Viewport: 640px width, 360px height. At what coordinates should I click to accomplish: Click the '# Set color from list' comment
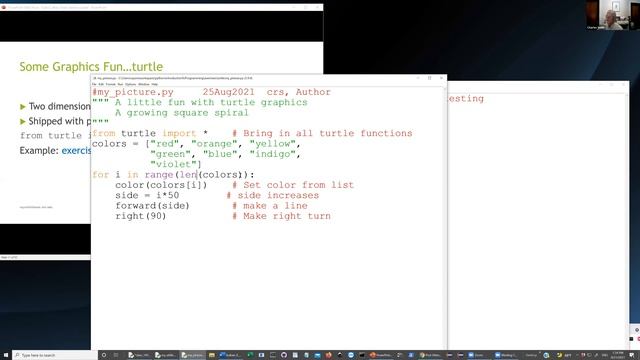(293, 185)
